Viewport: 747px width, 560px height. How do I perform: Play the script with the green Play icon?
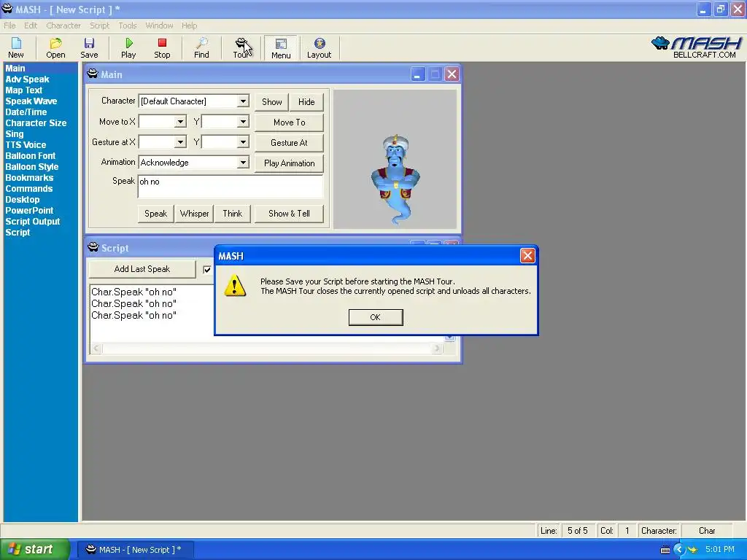coord(128,47)
